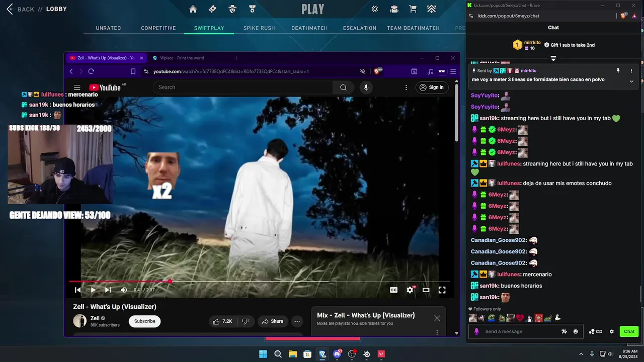This screenshot has height=362, width=644.
Task: Show hidden icons in the system tray
Action: point(581,354)
